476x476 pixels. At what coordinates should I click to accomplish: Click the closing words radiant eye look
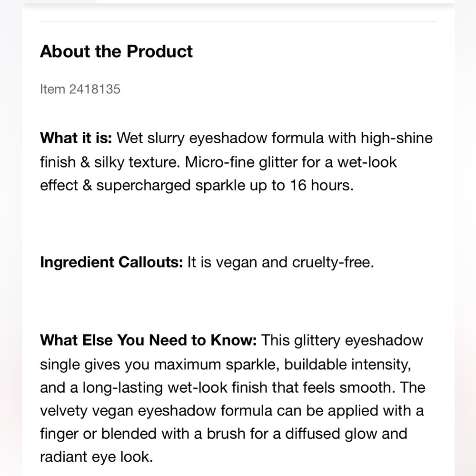(x=96, y=457)
